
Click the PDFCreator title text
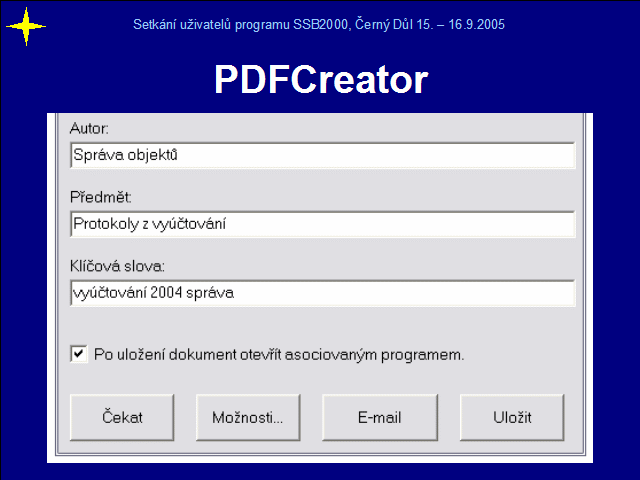coord(321,80)
